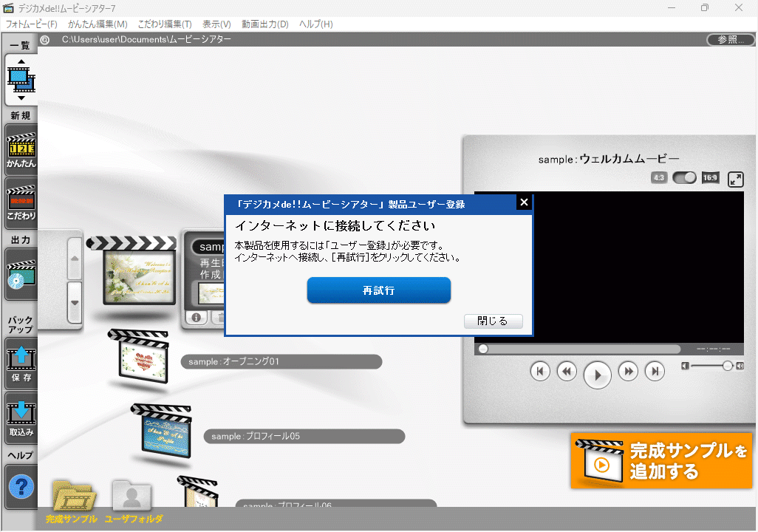Click the 参照... browse button
758x532 pixels.
point(731,40)
